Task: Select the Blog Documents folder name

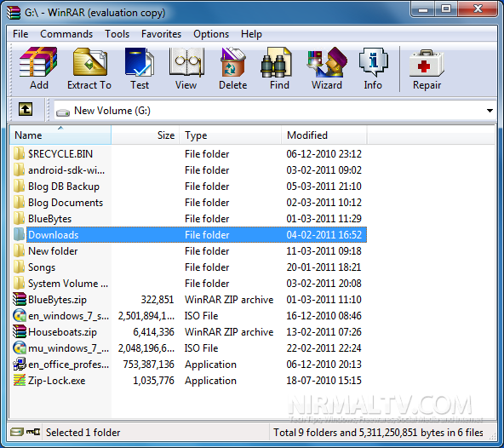Action: pyautogui.click(x=66, y=203)
